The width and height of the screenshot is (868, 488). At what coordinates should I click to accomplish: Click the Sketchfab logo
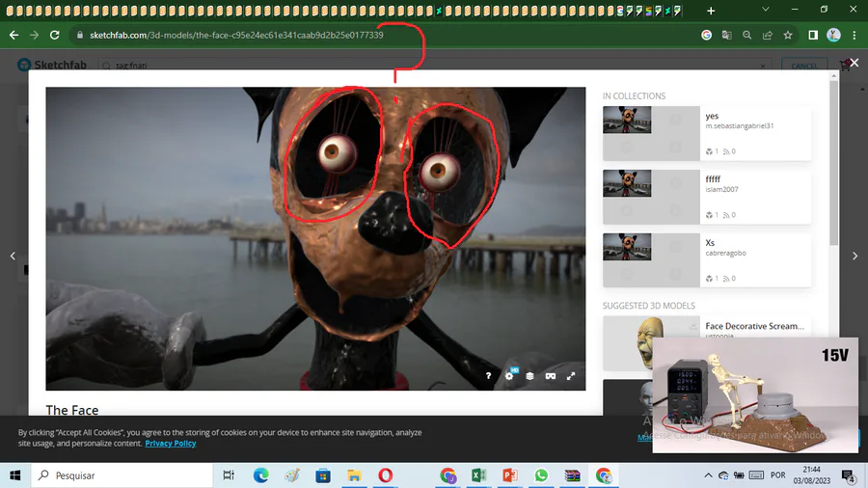[52, 65]
